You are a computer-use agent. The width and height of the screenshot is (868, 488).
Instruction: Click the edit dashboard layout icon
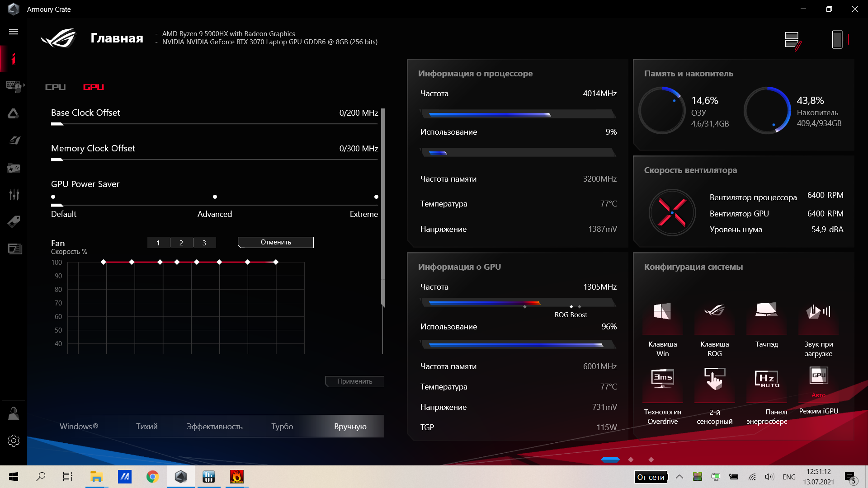click(793, 41)
